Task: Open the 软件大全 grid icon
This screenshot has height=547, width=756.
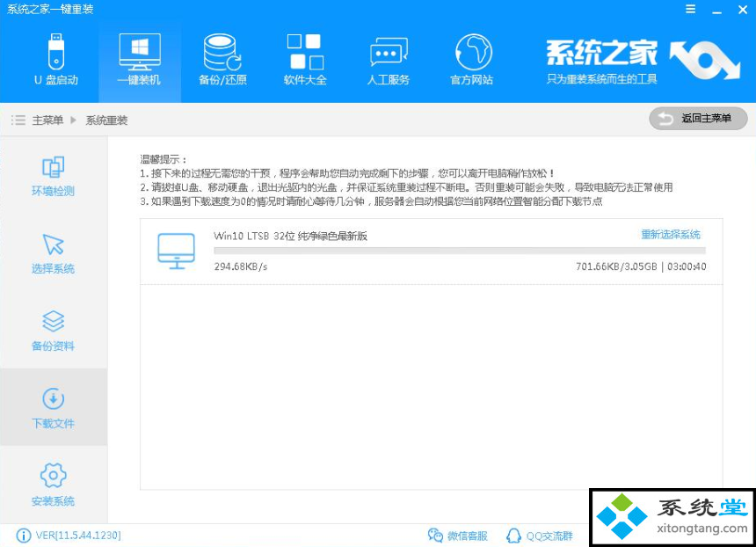Action: tap(305, 52)
